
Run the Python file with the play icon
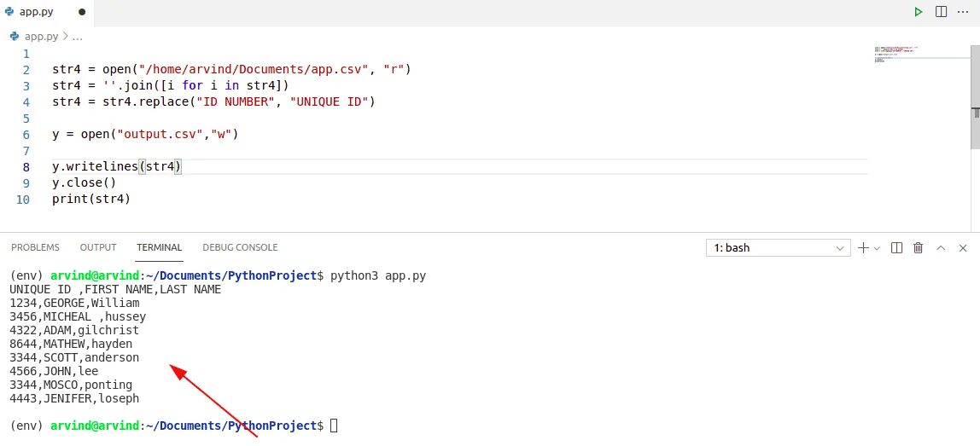[x=919, y=12]
